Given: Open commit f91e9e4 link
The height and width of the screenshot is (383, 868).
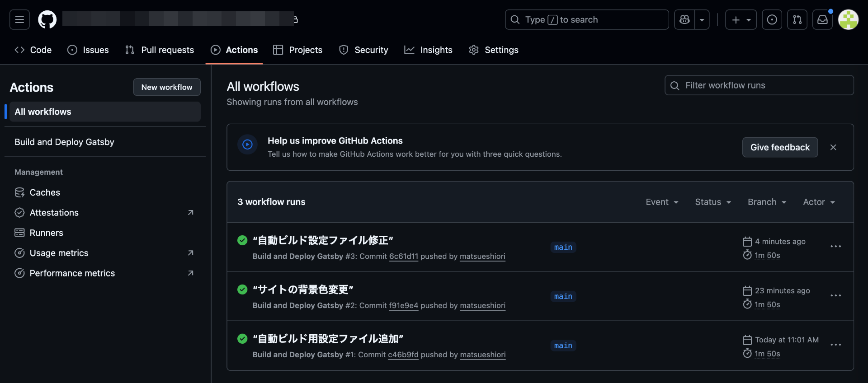Looking at the screenshot, I should point(404,305).
